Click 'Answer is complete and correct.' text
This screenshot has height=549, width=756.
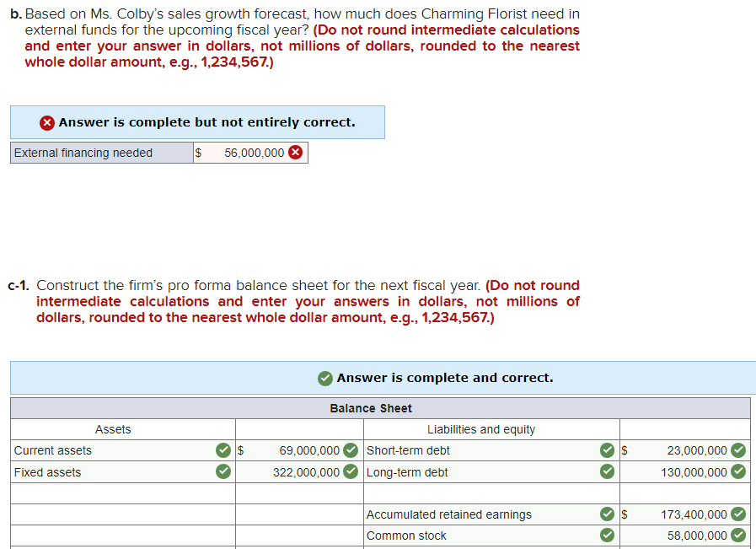(x=444, y=378)
